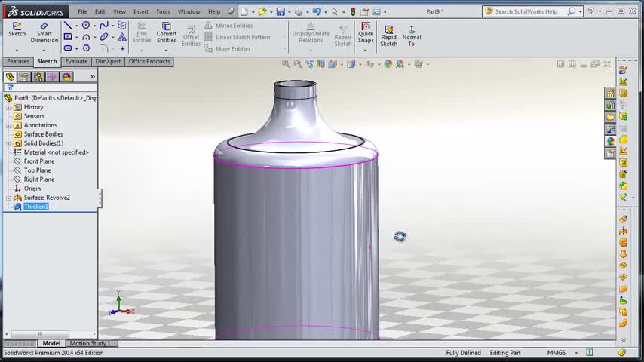
Task: Select the sketch Text tool
Action: (122, 37)
